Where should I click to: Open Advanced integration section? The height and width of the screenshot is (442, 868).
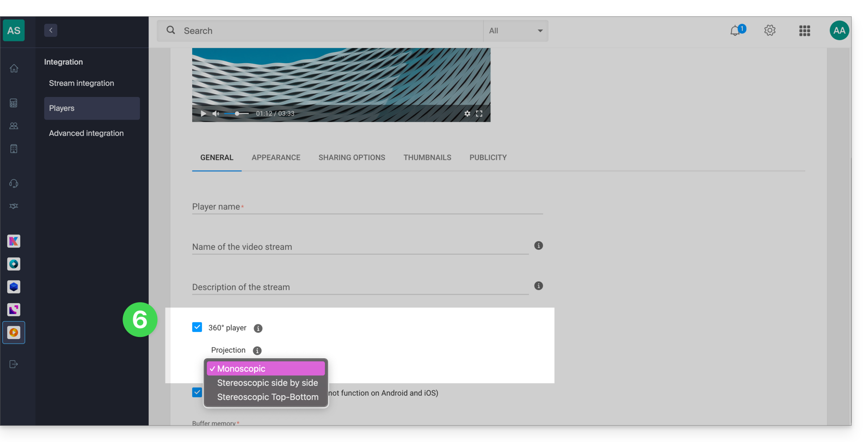(x=86, y=133)
